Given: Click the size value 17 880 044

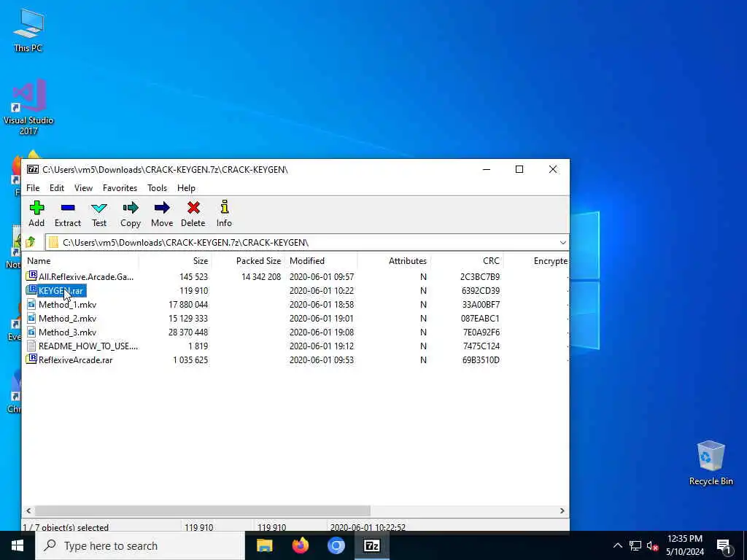Looking at the screenshot, I should (188, 304).
